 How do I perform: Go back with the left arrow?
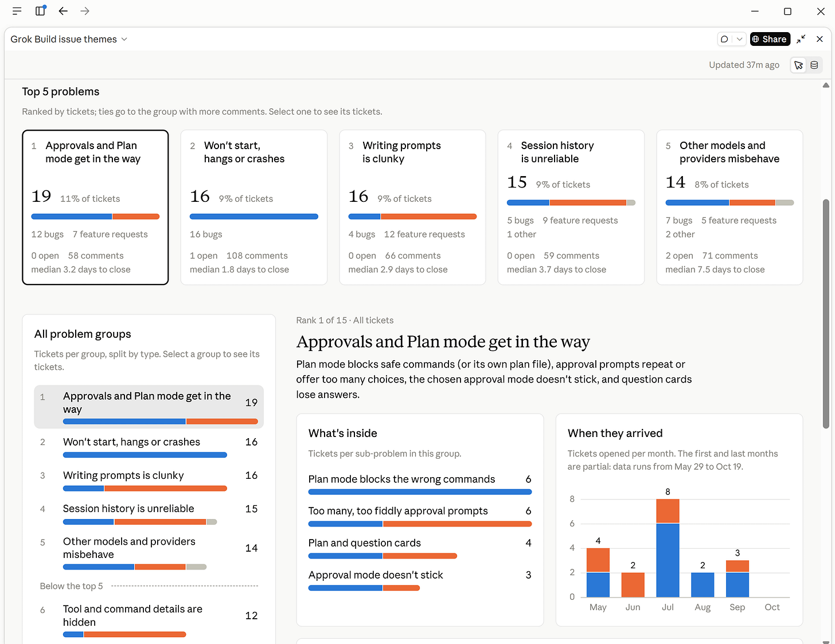coord(63,11)
